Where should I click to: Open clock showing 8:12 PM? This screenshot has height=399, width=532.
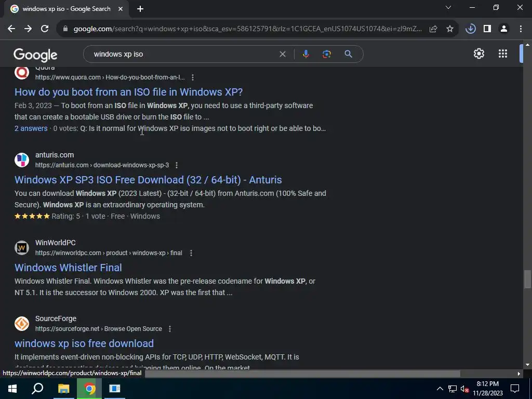tap(487, 389)
